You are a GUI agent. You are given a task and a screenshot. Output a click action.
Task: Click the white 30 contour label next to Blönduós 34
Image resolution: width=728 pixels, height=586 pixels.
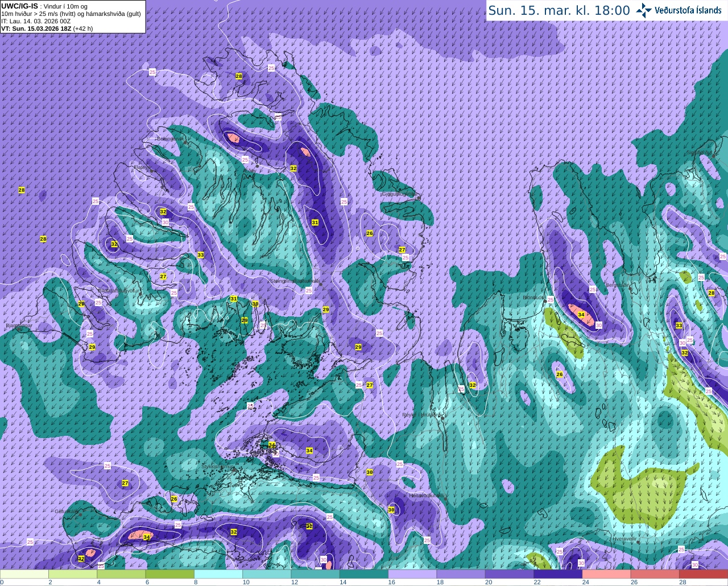click(x=598, y=325)
